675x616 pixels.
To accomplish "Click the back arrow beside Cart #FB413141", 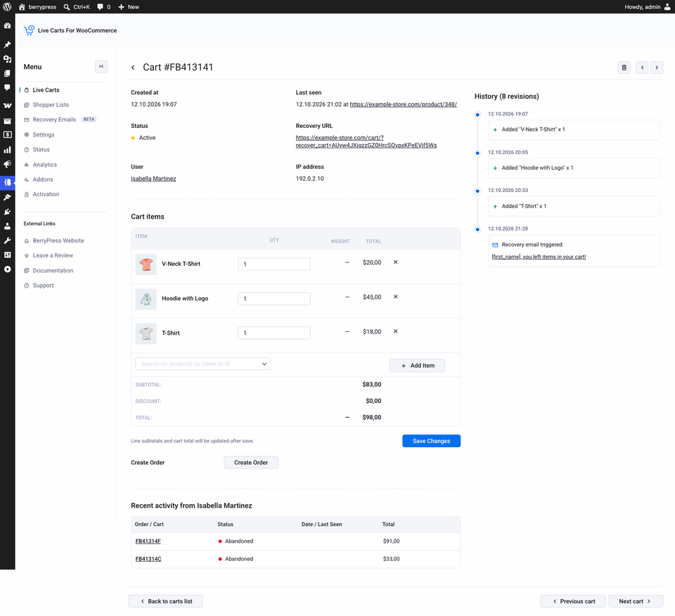I will [x=133, y=67].
